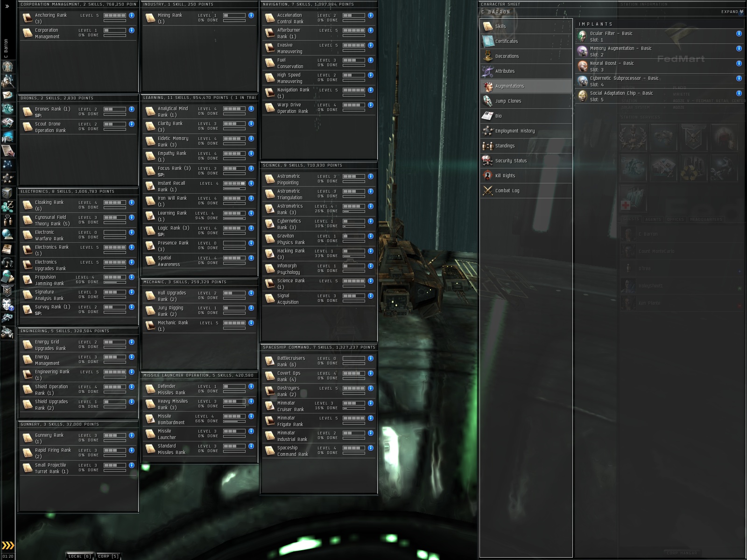Image resolution: width=747 pixels, height=560 pixels.
Task: Switch to Agents tab in the station panel
Action: coord(653,219)
